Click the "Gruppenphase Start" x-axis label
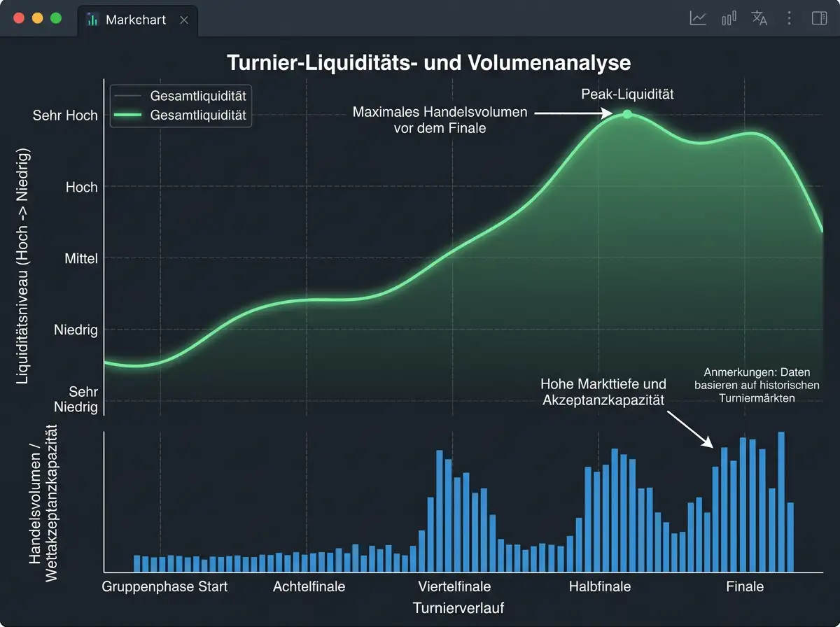The image size is (840, 627). click(x=164, y=586)
